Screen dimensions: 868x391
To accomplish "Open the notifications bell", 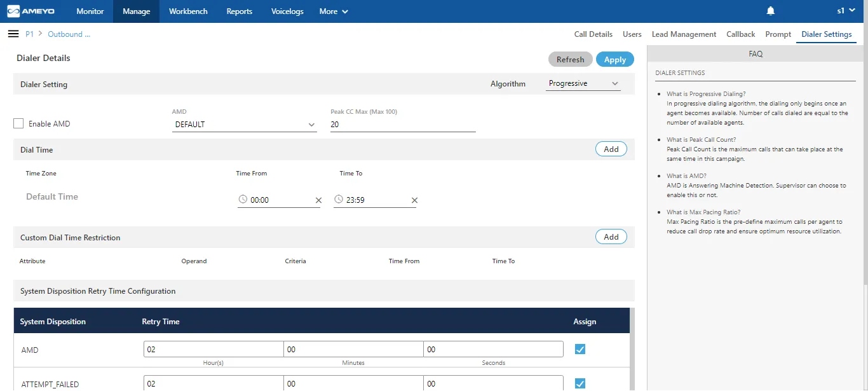I will click(x=771, y=11).
